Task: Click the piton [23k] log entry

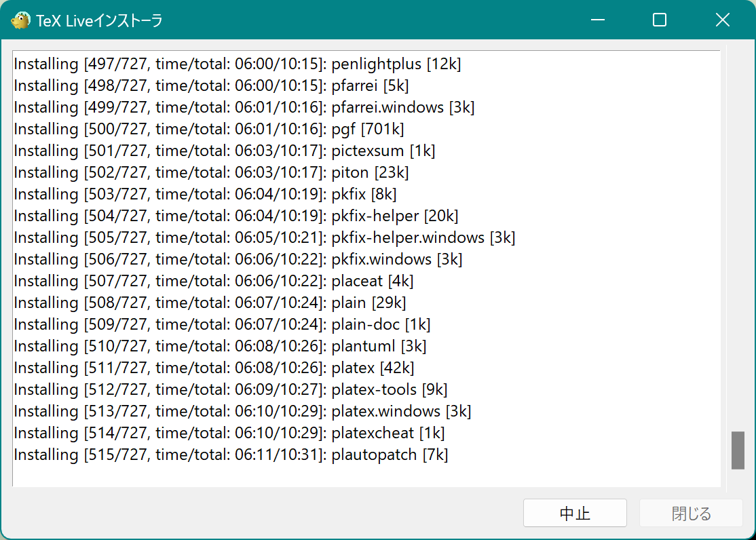Action: (x=211, y=172)
